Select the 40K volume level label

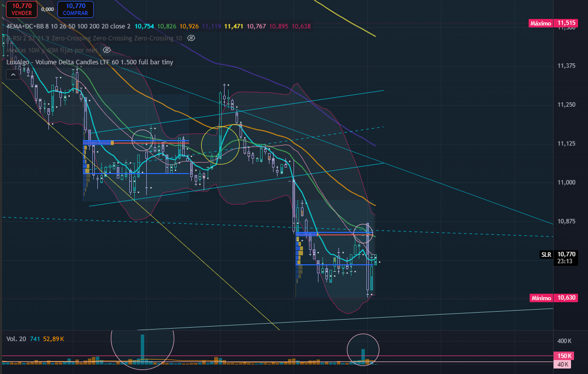563,364
